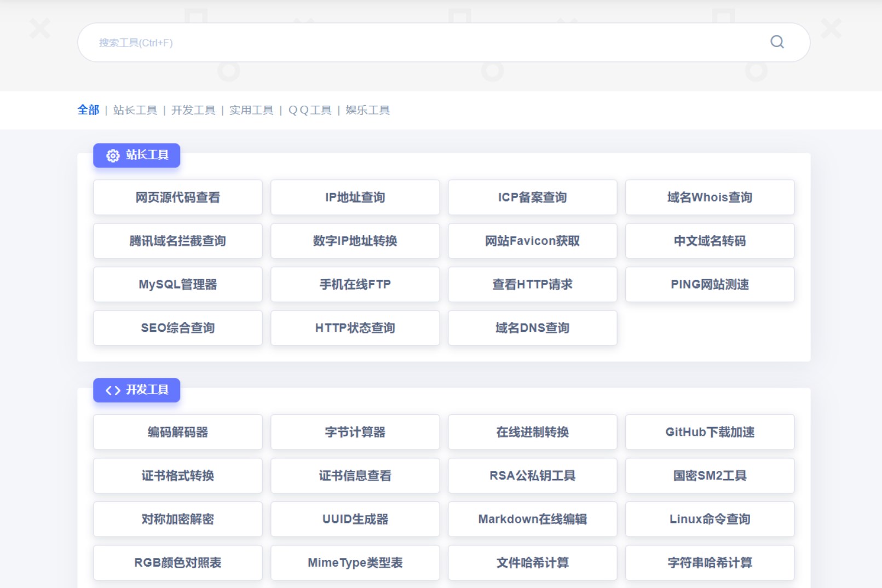Click the code brackets icon in 开发工具 header

(113, 390)
